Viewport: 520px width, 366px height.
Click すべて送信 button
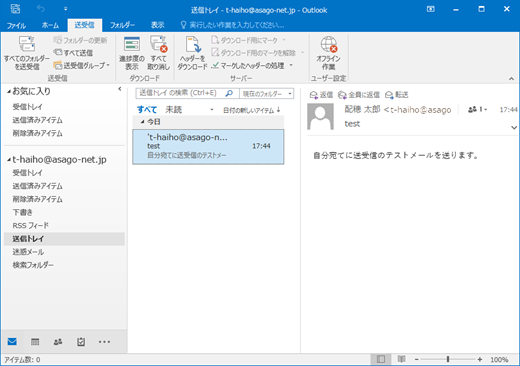click(x=73, y=53)
